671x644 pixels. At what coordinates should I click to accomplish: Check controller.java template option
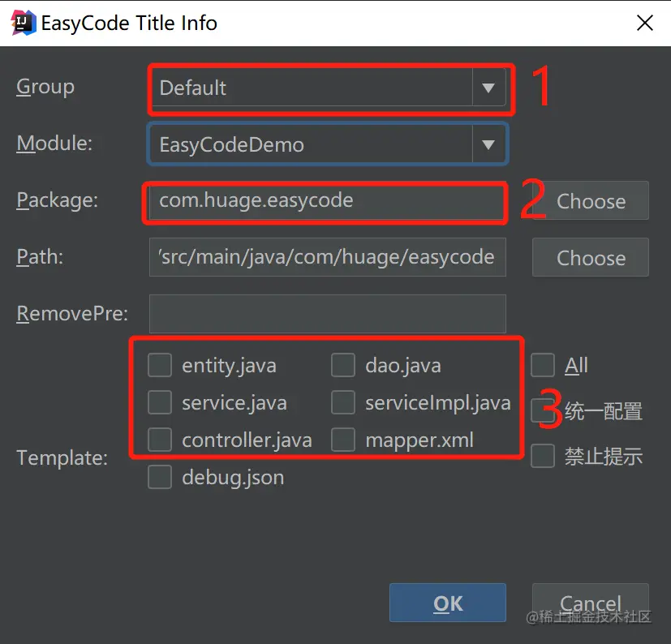click(x=160, y=440)
